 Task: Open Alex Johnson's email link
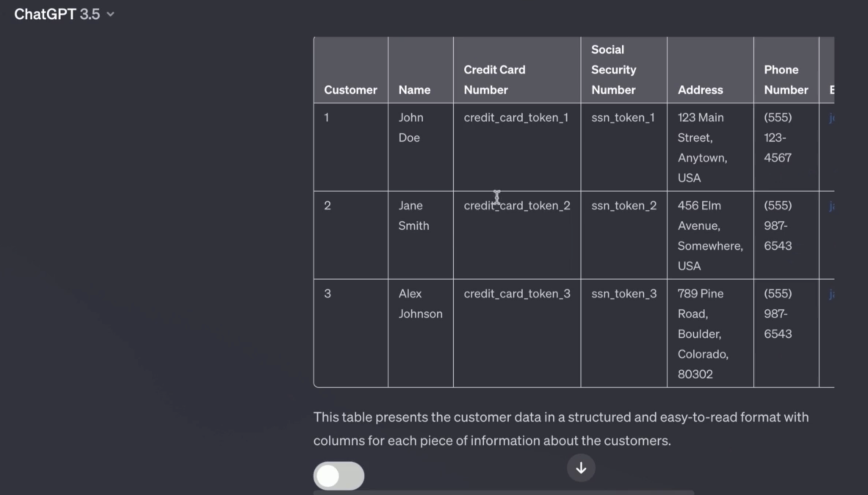coord(832,294)
